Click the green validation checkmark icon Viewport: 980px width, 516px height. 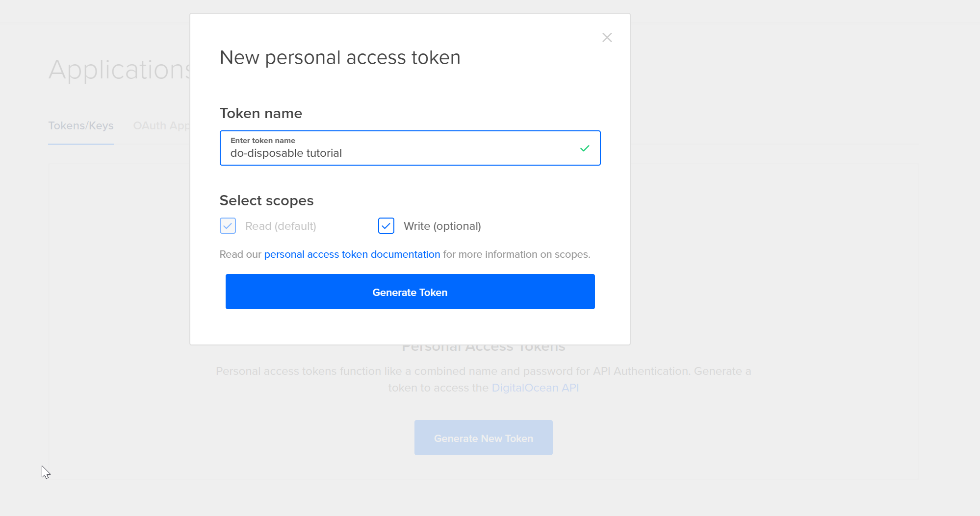tap(585, 148)
